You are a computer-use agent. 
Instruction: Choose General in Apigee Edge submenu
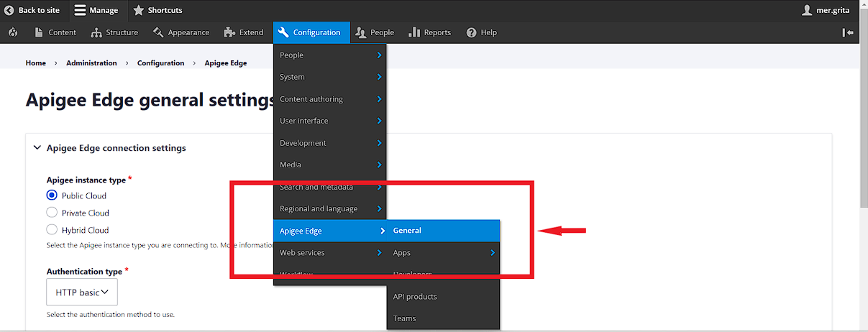coord(443,231)
